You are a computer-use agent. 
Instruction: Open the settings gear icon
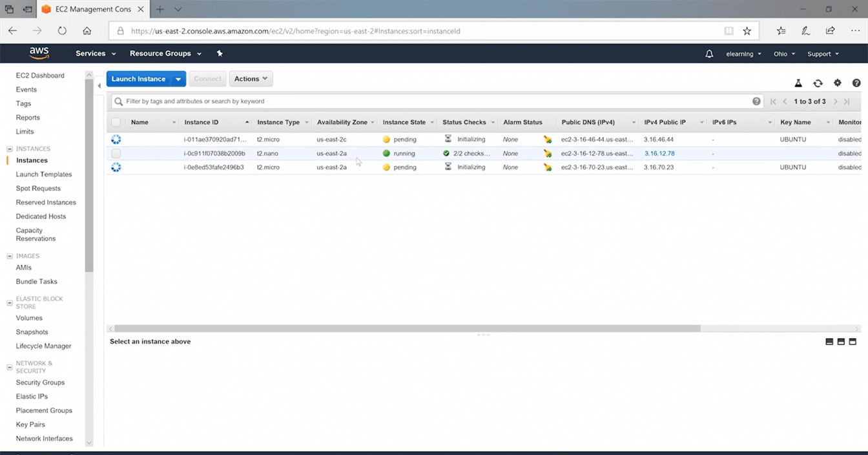pyautogui.click(x=838, y=83)
